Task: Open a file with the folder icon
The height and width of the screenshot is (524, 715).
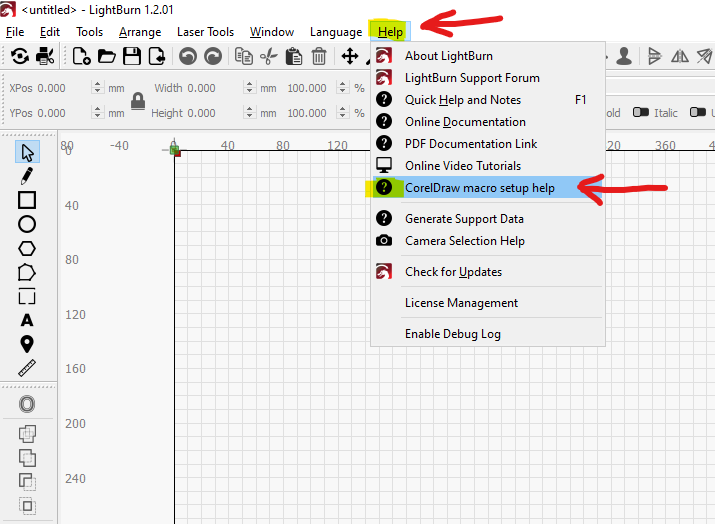Action: point(107,57)
